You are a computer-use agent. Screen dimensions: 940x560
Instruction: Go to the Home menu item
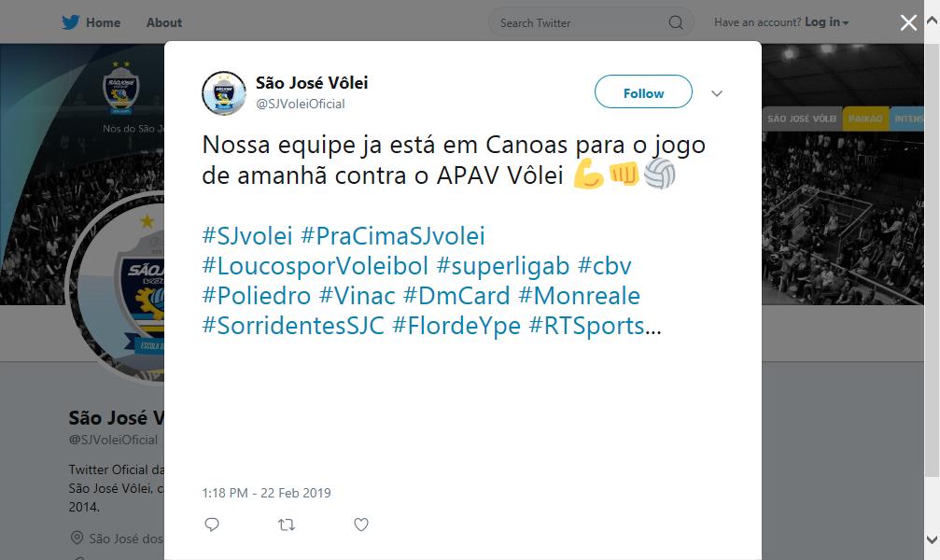coord(103,22)
